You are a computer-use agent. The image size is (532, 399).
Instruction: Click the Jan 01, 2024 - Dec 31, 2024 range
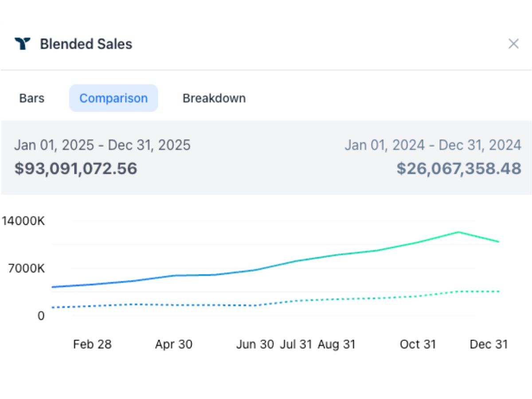point(433,145)
